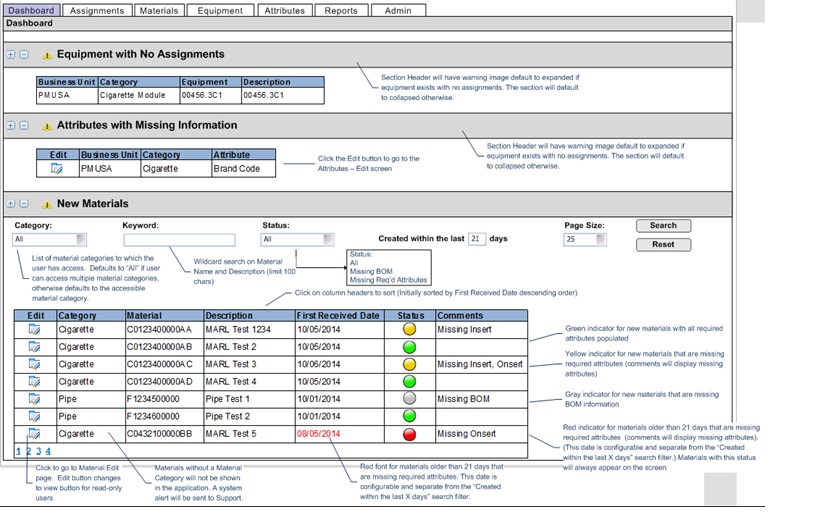Viewport: 815px width, 524px height.
Task: Collapse the Attributes with Missing Information section
Action: point(24,126)
